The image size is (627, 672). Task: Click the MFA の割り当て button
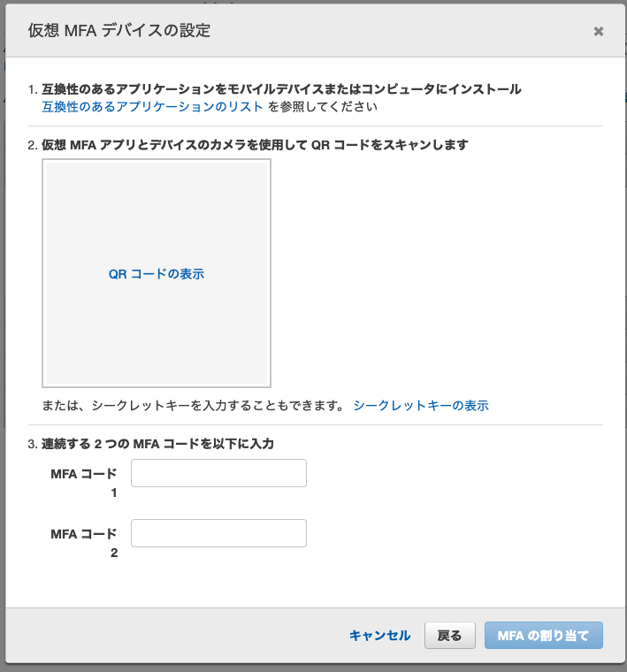[544, 636]
